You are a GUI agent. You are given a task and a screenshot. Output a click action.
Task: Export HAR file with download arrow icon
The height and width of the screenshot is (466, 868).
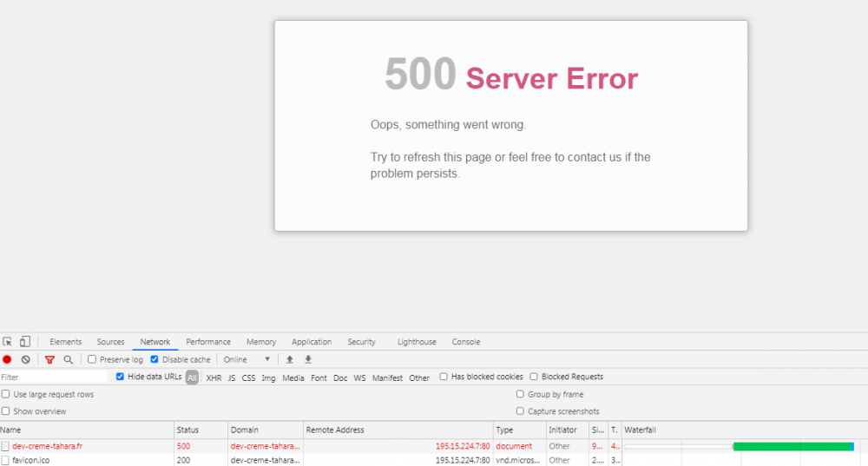308,359
